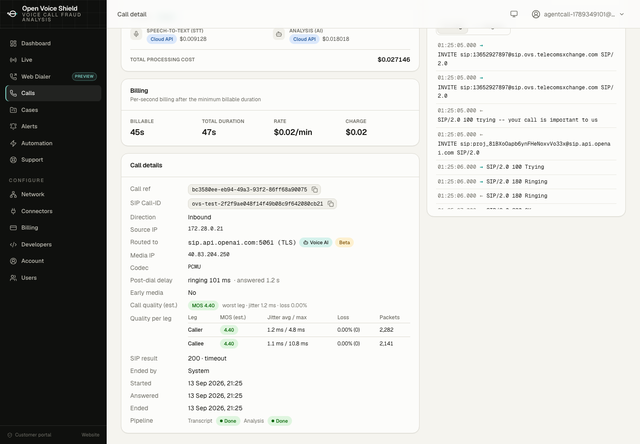640x444 pixels.
Task: Click 'ringing 101 ms' post-dial delay
Action: click(209, 280)
